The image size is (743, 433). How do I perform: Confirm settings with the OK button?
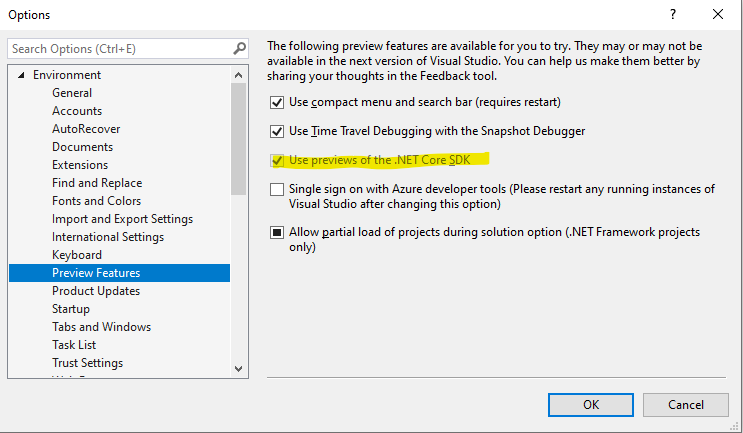pos(591,405)
